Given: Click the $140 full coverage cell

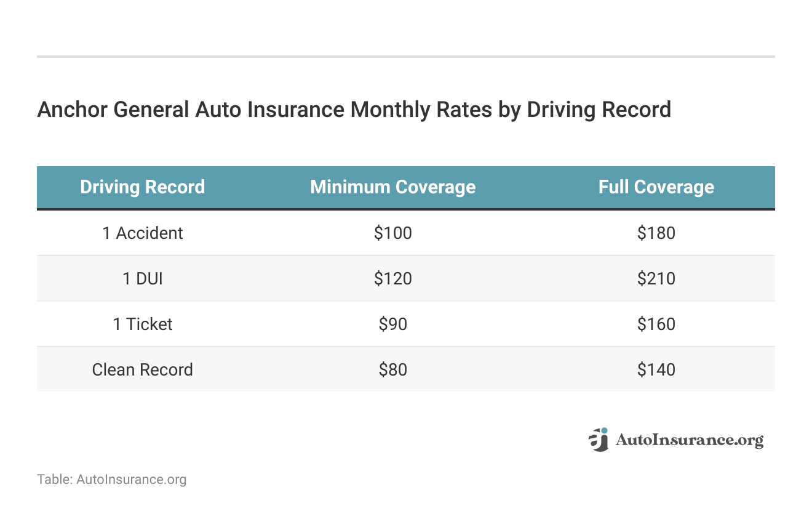Looking at the screenshot, I should click(656, 369).
